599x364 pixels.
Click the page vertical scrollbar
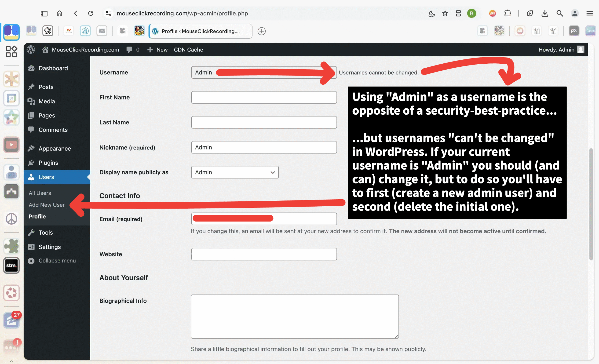591,204
